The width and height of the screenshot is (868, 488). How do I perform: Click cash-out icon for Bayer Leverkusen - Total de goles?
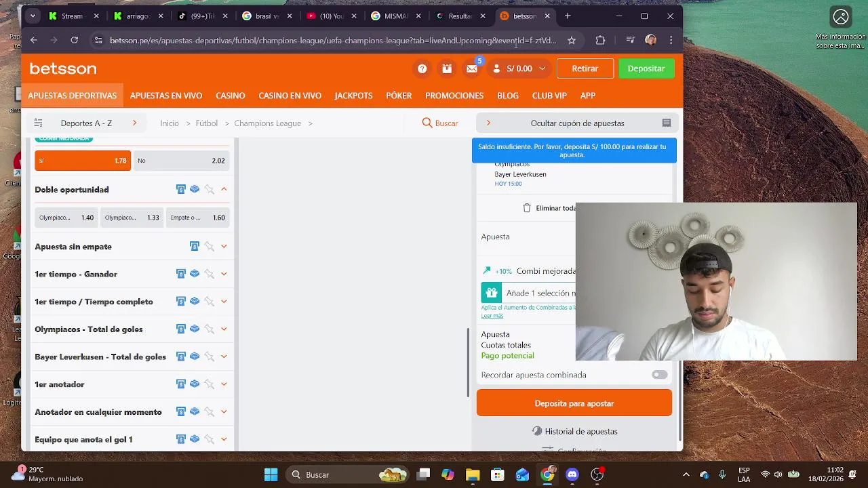click(x=181, y=357)
